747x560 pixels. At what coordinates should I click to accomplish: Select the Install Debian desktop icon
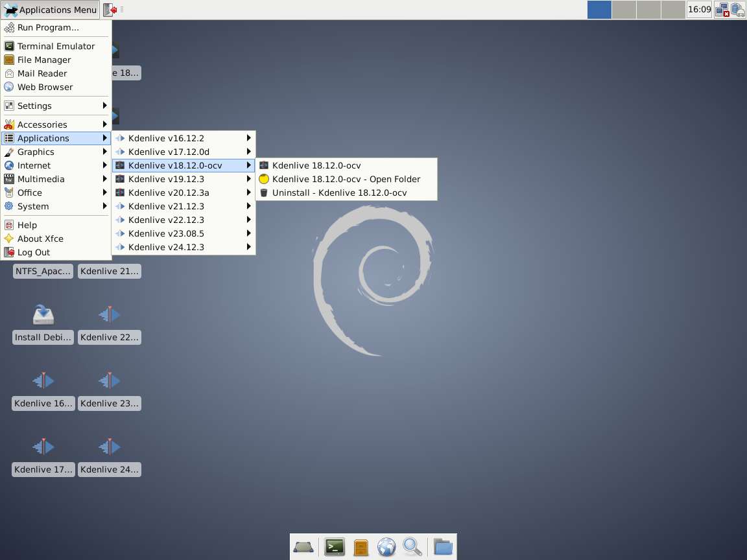coord(43,315)
